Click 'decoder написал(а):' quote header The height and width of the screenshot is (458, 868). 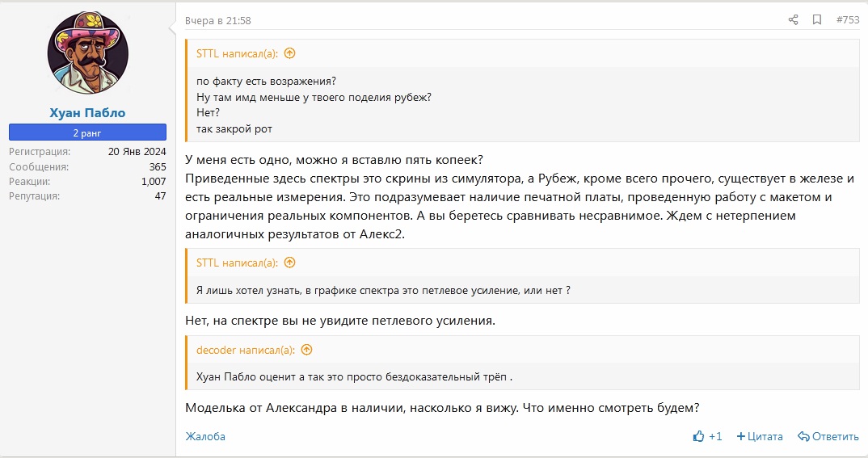[x=245, y=350]
